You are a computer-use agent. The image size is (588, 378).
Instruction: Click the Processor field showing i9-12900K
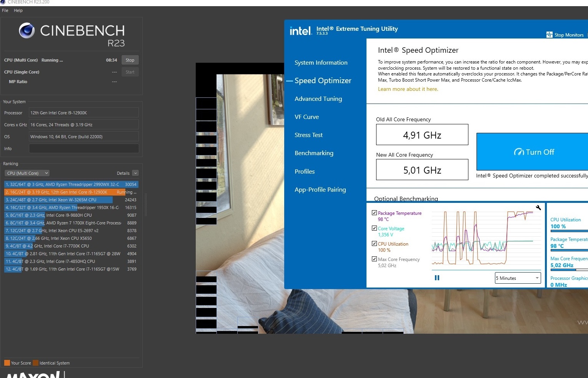pyautogui.click(x=84, y=113)
